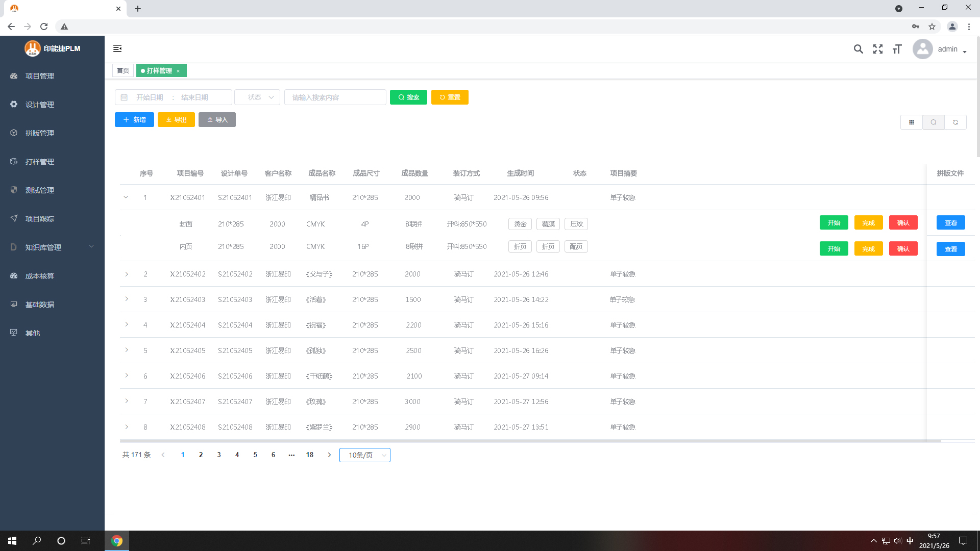Go to 拼版管理 in the sidebar

pyautogui.click(x=40, y=133)
